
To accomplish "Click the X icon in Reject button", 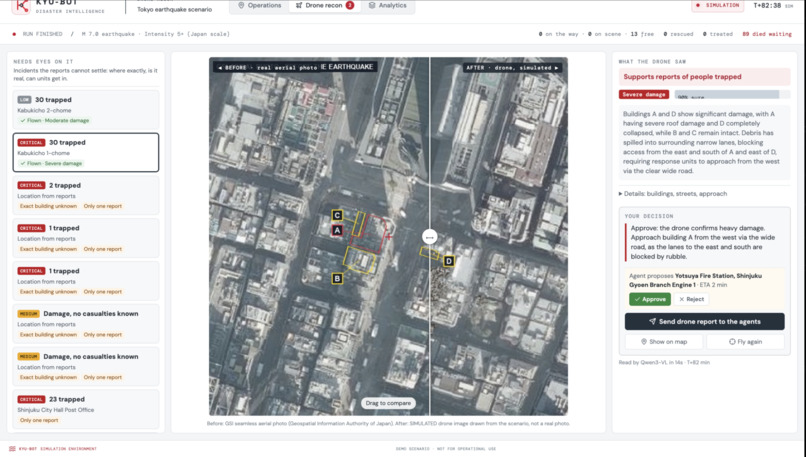I will click(x=682, y=299).
